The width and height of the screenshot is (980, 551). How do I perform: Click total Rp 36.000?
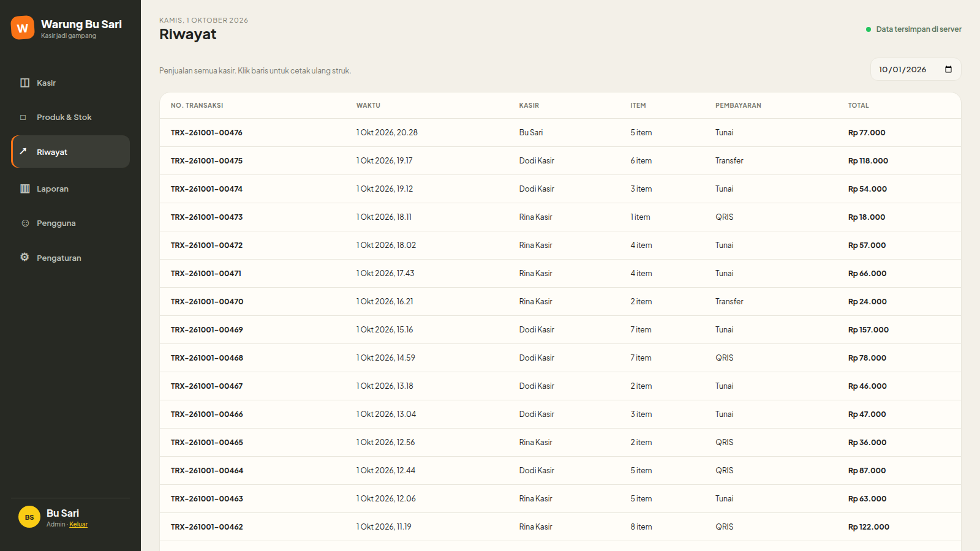(867, 442)
